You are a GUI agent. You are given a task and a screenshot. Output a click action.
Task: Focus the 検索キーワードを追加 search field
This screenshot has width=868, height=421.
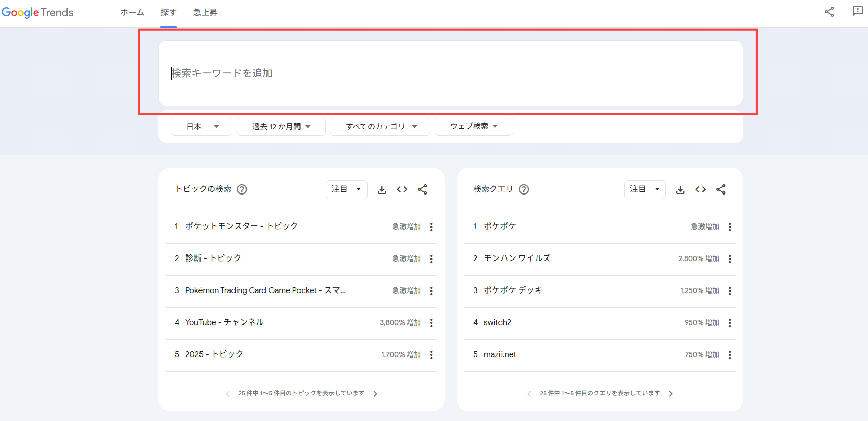[451, 73]
